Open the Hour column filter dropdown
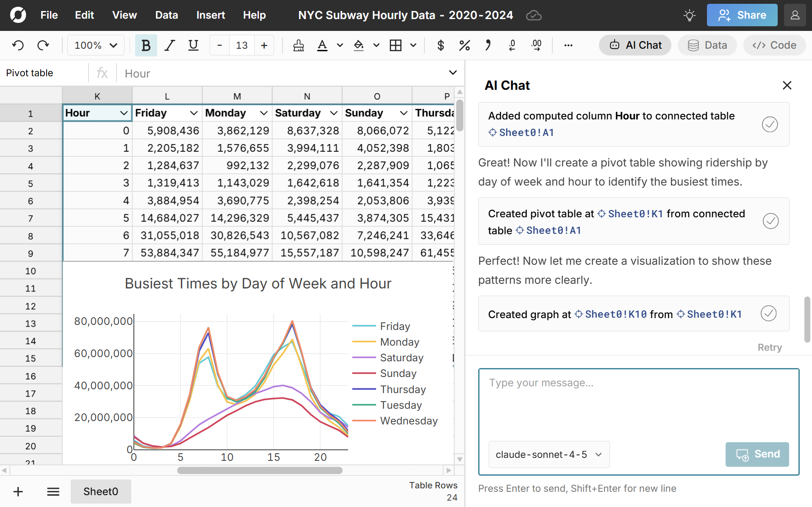The image size is (812, 507). tap(124, 113)
